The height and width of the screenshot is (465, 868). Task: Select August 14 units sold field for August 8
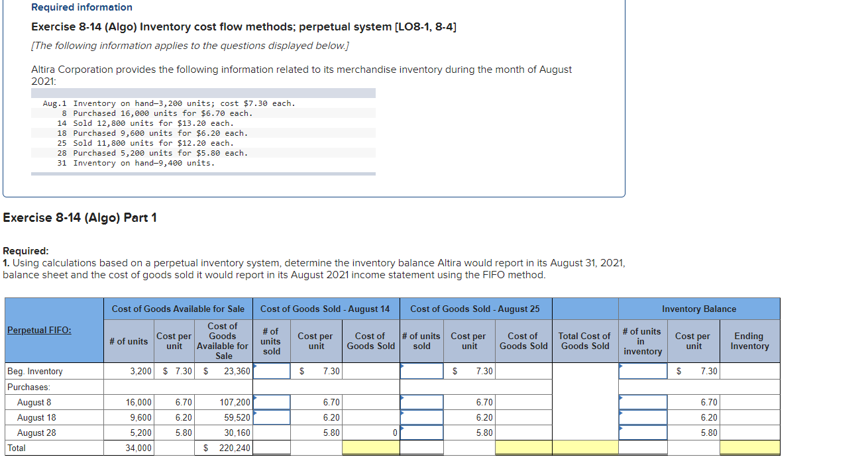point(272,402)
